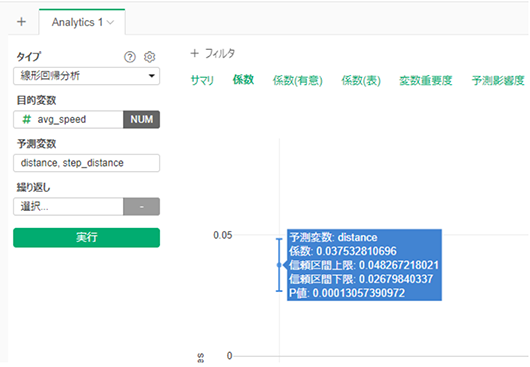Open the 繰り返し 選択... field

(68, 206)
